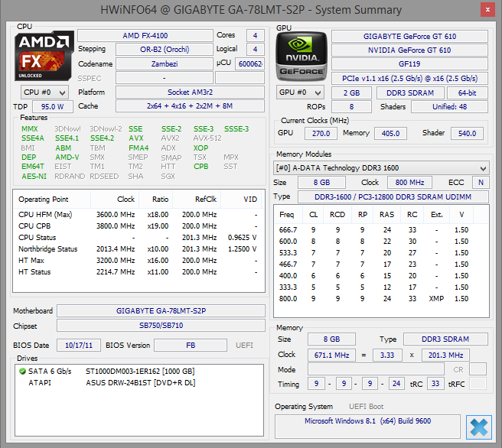Click the GPU memory 2 GB field
The image size is (502, 448).
pyautogui.click(x=351, y=93)
